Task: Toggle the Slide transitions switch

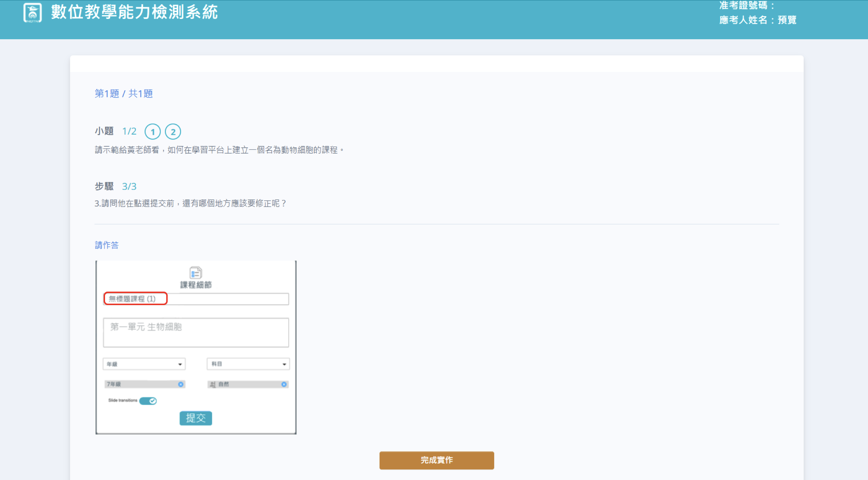Action: coord(148,401)
